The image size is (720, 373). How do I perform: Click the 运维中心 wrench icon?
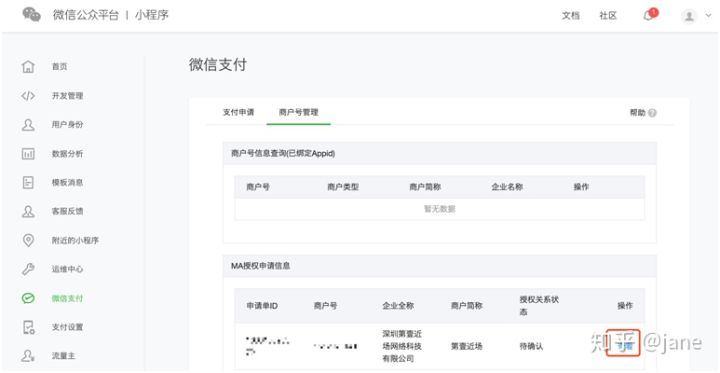tap(28, 269)
